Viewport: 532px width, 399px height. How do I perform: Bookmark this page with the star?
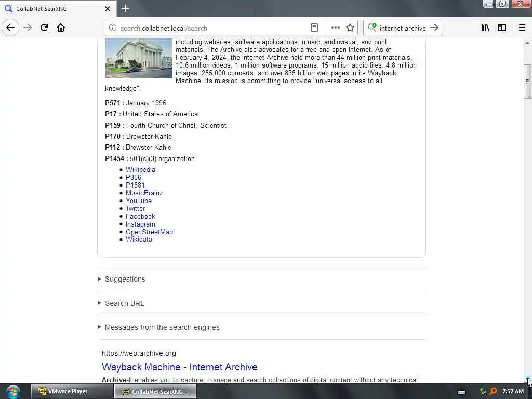(x=350, y=28)
